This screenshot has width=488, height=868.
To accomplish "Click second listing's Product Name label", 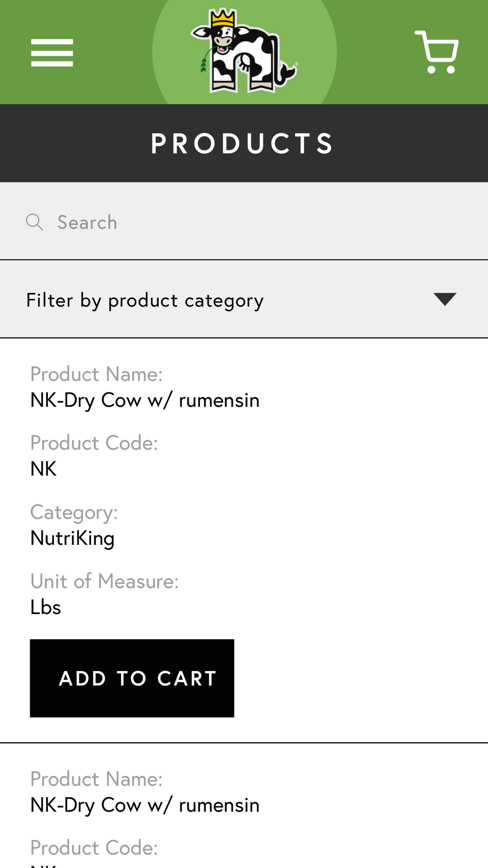I will [96, 779].
